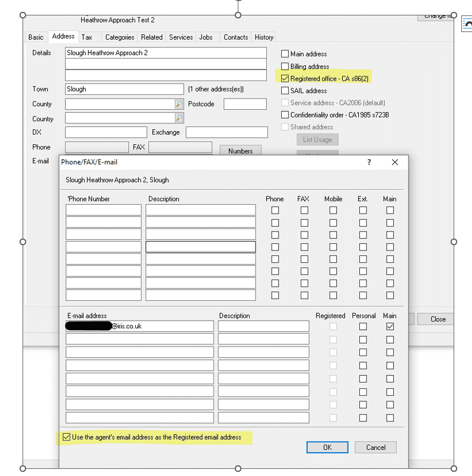Viewport: 472px width, 476px height.
Task: Tick Main checkbox in first phone row
Action: (x=390, y=210)
